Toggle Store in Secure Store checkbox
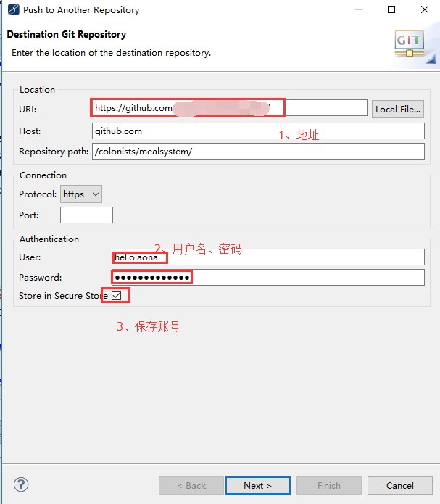Screen dimensions: 440x504 coord(117,295)
